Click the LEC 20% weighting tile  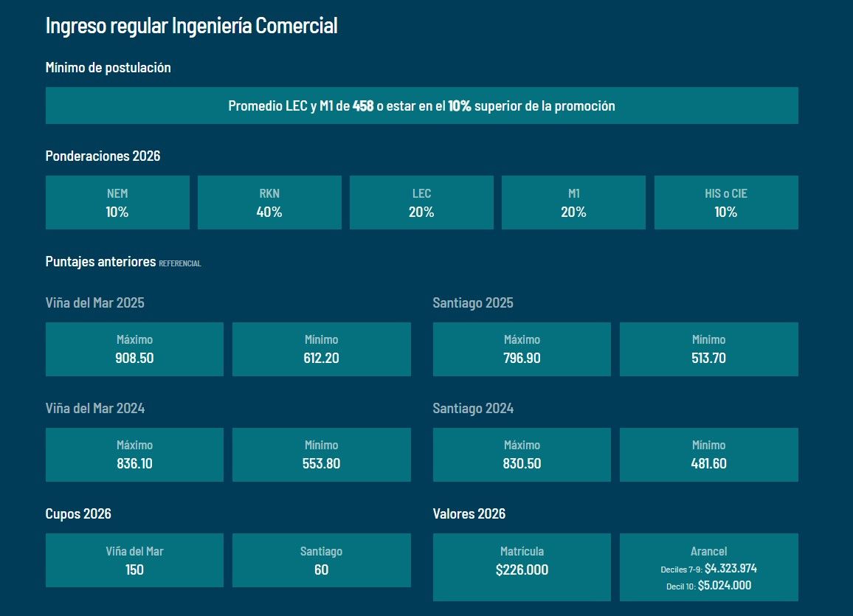(421, 203)
